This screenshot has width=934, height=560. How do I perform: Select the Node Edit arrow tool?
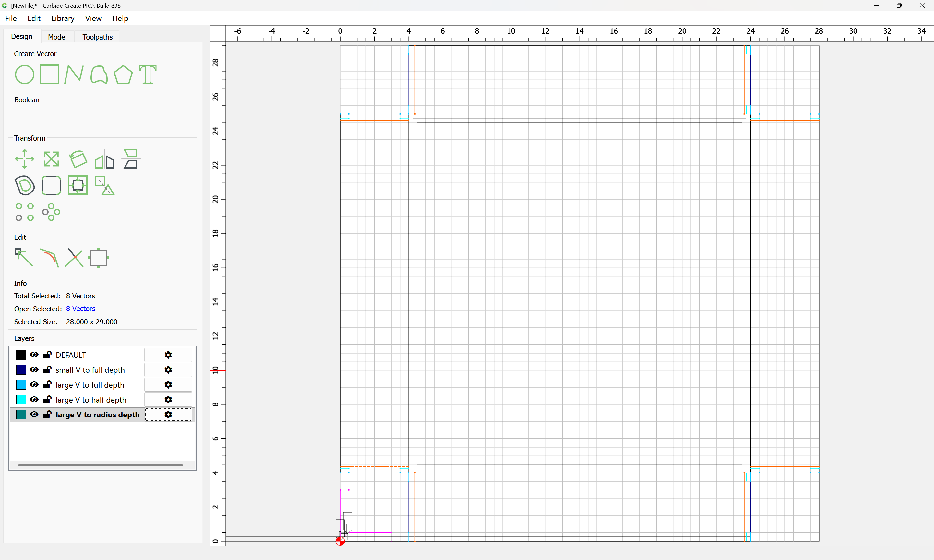click(x=24, y=258)
